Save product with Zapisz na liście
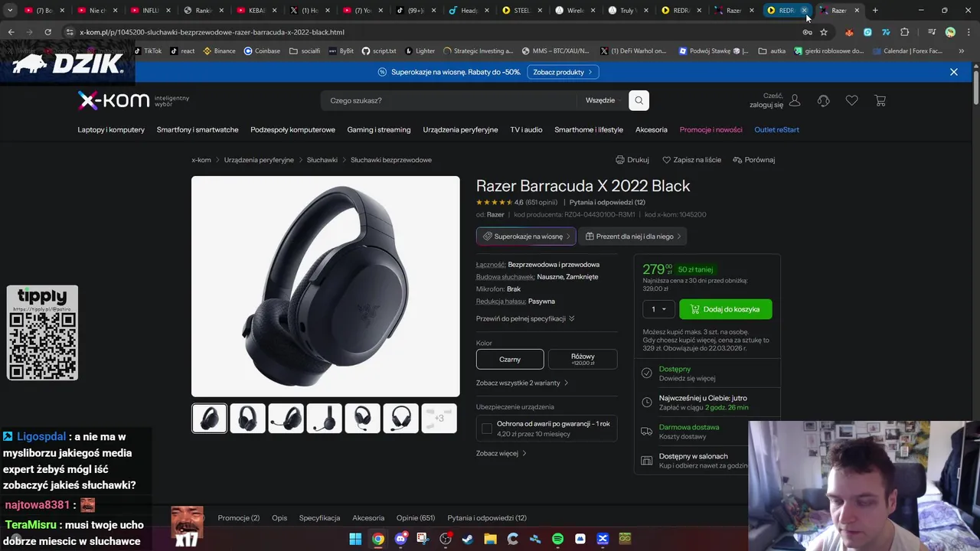 point(691,160)
